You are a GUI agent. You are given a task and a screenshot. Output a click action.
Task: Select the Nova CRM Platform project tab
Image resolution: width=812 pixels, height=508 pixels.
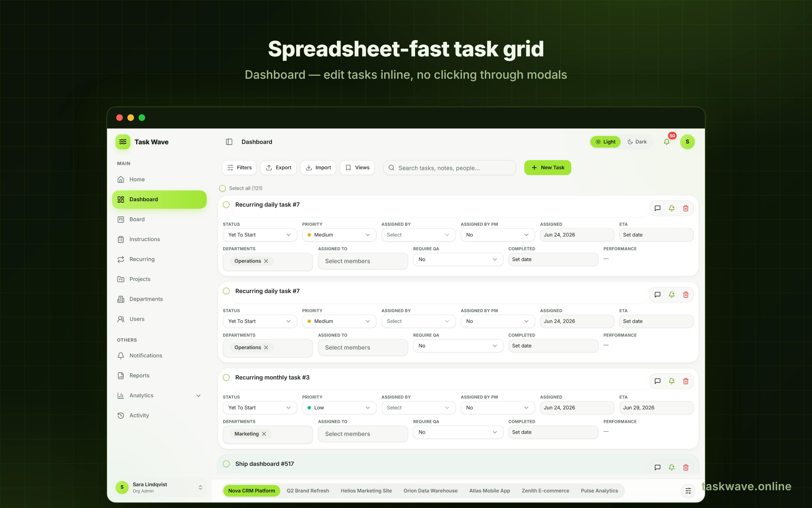click(x=252, y=491)
